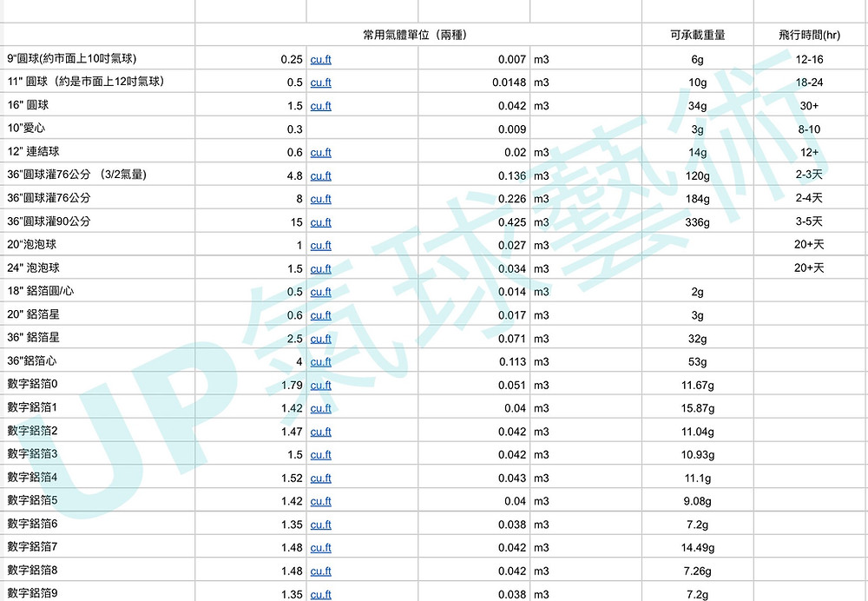Open the cu.ft link in the 36" 鋁箔星 row
The width and height of the screenshot is (868, 601).
pyautogui.click(x=320, y=339)
